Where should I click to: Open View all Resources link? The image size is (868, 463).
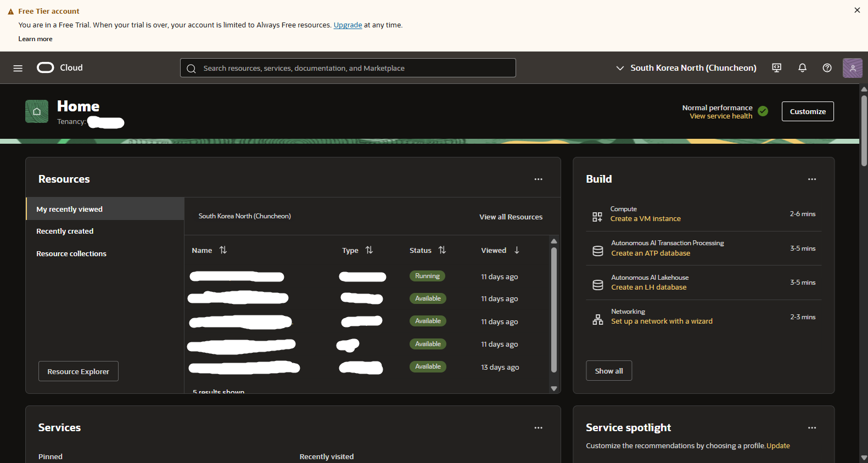coord(511,217)
